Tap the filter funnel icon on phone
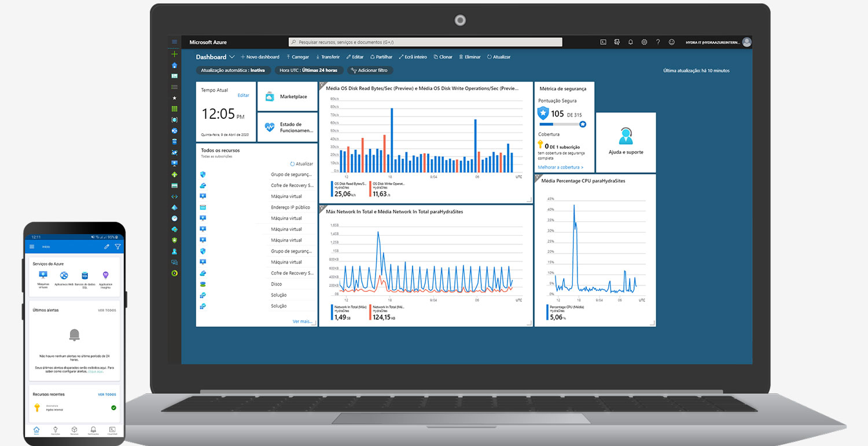This screenshot has height=446, width=868. [117, 247]
